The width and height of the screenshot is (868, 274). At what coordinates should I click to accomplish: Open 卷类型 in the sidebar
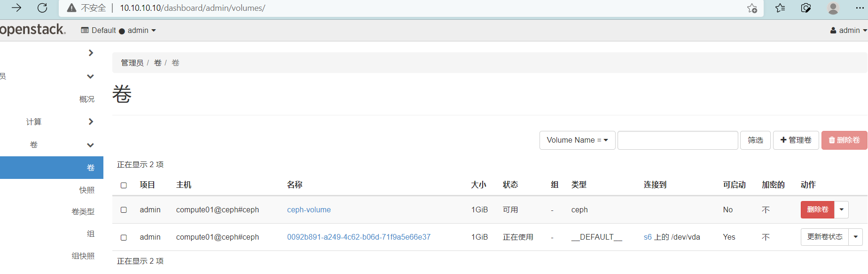pos(83,212)
